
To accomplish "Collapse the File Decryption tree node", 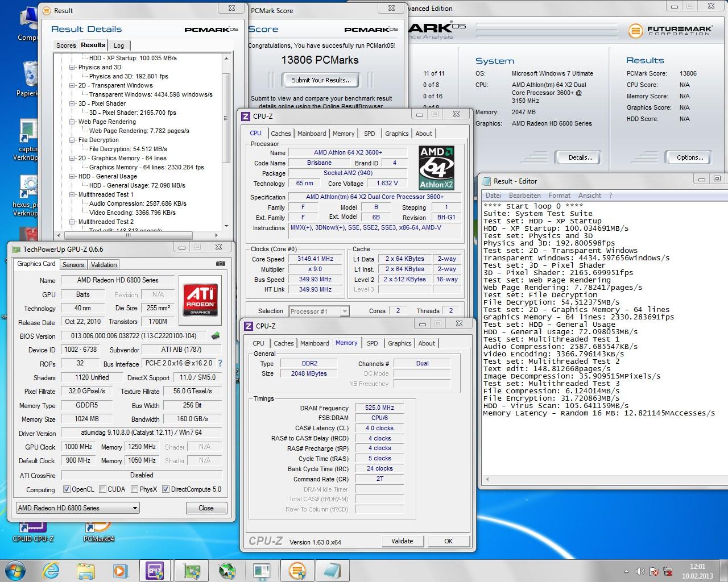I will pyautogui.click(x=72, y=140).
